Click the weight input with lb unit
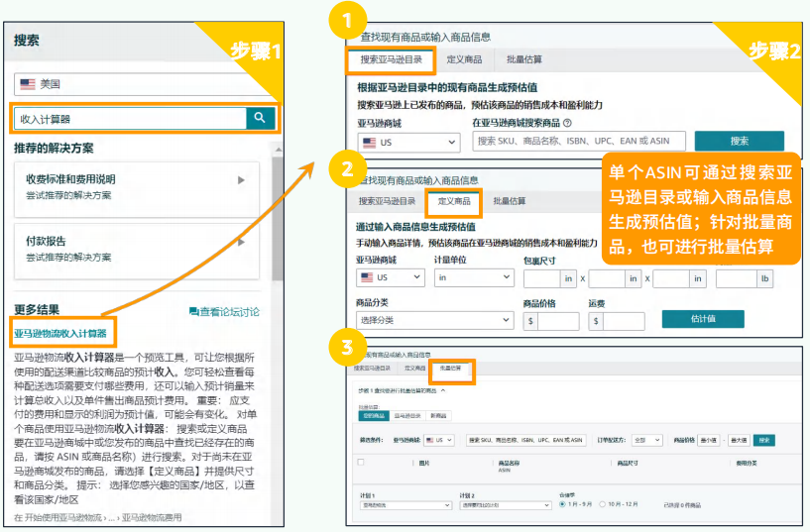This screenshot has height=532, width=810. [x=736, y=278]
